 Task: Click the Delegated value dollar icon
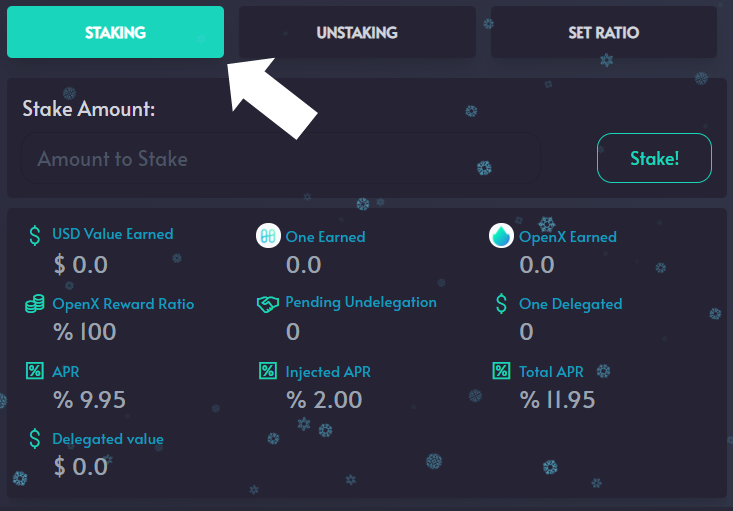coord(35,439)
